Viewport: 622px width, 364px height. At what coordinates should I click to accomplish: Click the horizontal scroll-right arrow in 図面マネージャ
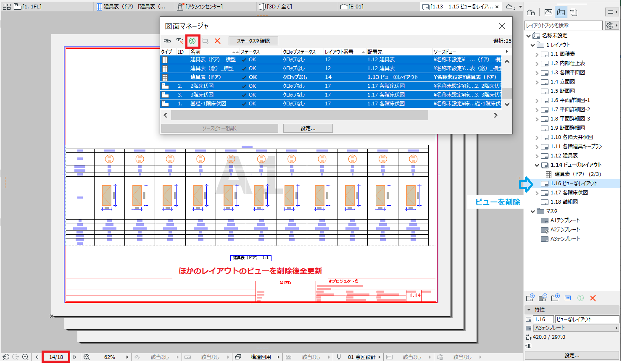coord(495,115)
